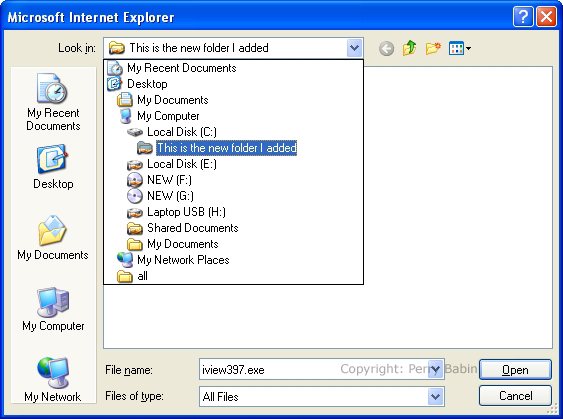The image size is (563, 419).
Task: Create a new folder icon
Action: click(x=433, y=48)
